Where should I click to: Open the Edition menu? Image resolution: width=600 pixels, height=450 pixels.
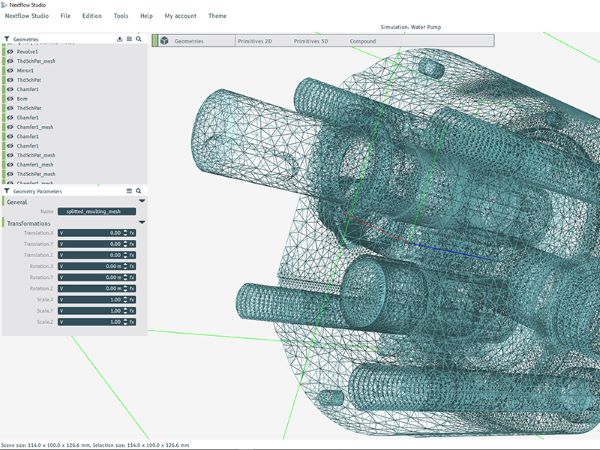click(92, 17)
